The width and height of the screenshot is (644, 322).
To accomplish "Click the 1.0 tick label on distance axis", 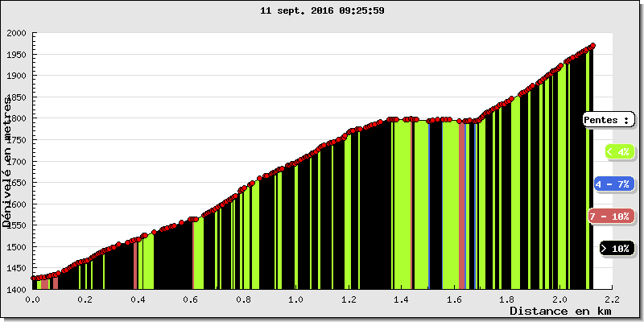I will tap(295, 299).
